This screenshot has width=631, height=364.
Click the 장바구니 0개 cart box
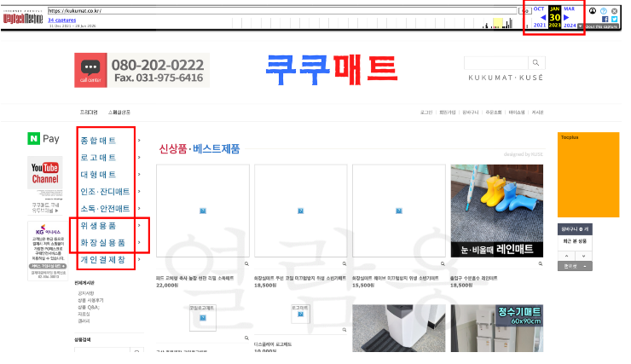[x=575, y=228]
